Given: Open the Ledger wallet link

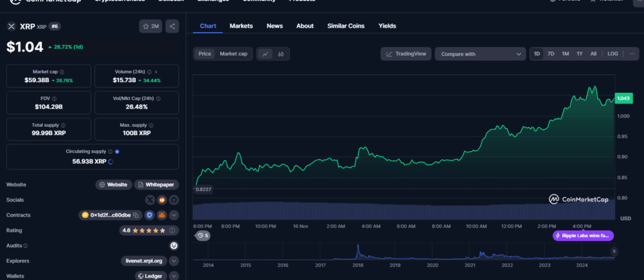Looking at the screenshot, I should [151, 276].
